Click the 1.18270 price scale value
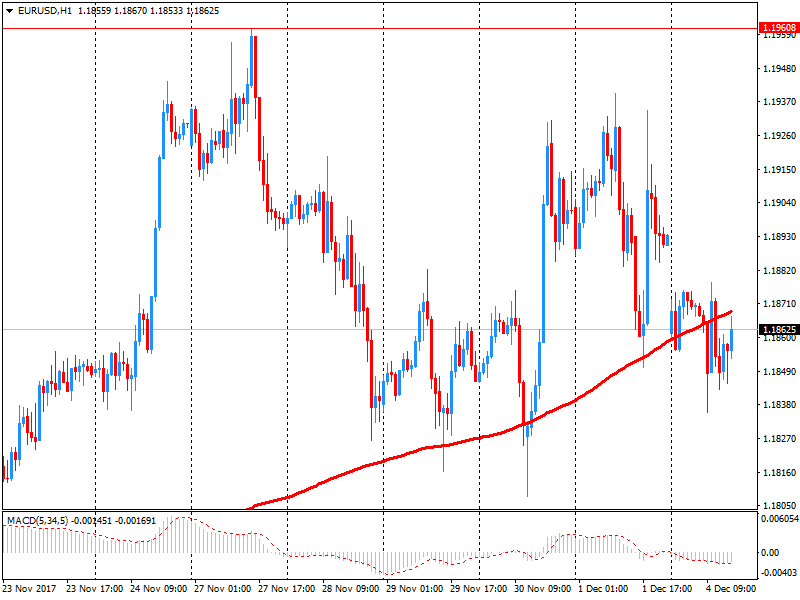 click(x=779, y=438)
